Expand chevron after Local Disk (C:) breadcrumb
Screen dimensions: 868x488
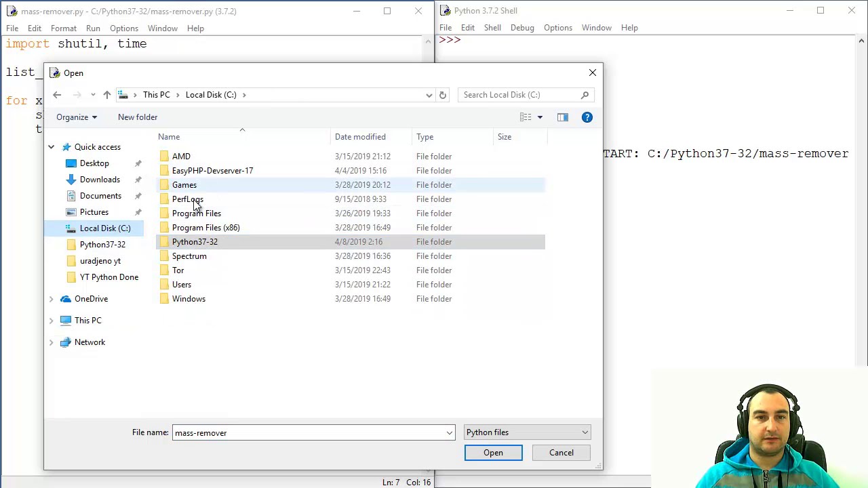(x=244, y=95)
